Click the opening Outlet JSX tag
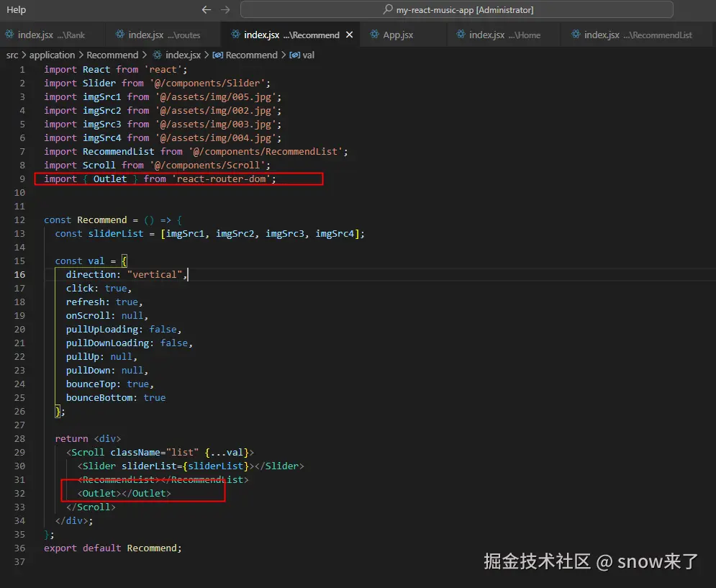716x588 pixels. (99, 494)
